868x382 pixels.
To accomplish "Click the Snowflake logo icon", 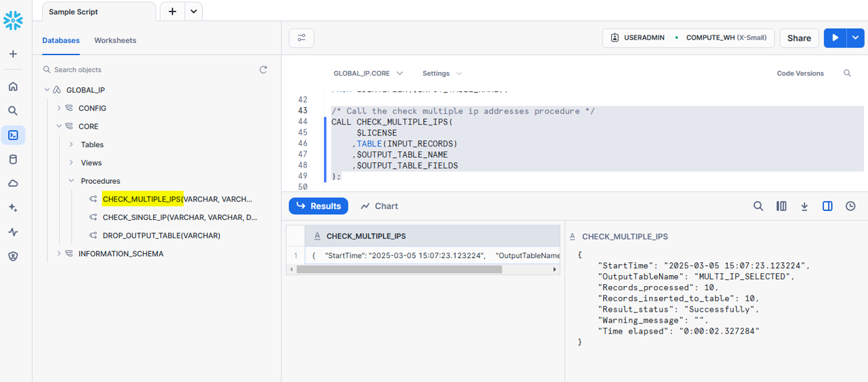I will point(13,20).
